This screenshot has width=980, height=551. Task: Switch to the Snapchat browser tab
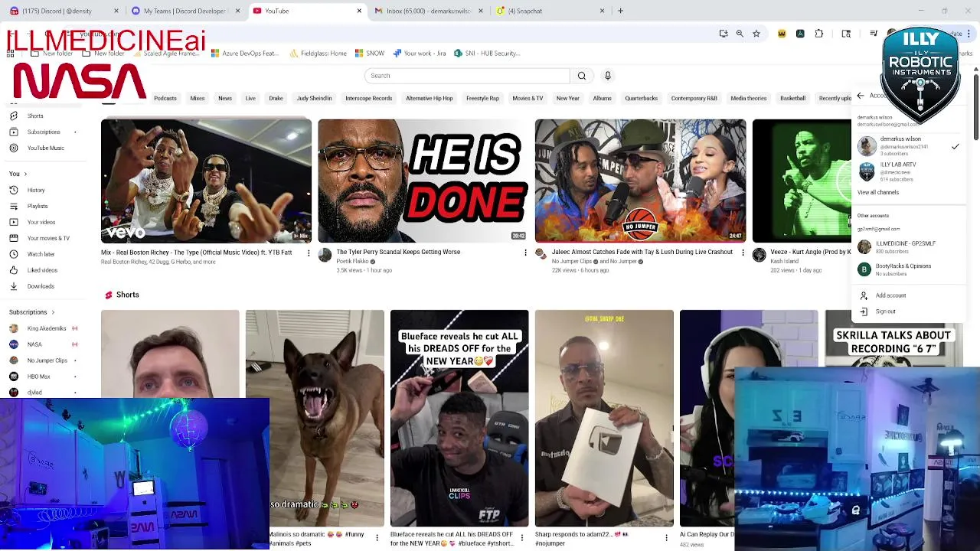(x=550, y=11)
